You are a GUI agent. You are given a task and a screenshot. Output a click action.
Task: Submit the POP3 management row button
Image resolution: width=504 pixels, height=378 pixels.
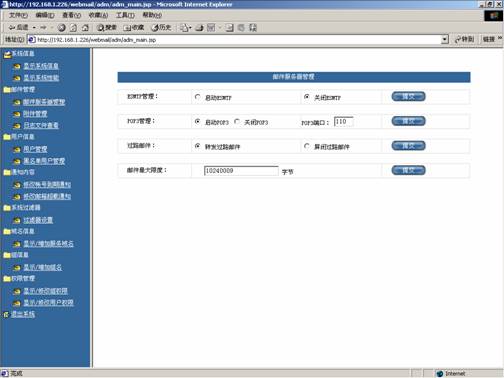(408, 121)
